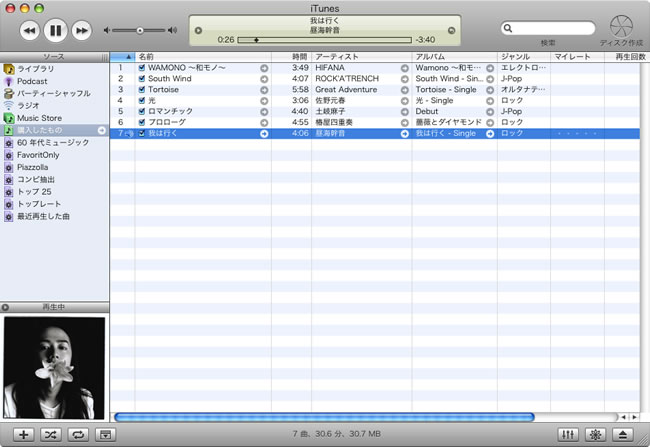
Task: Click the max volume speaker icon
Action: point(172,30)
